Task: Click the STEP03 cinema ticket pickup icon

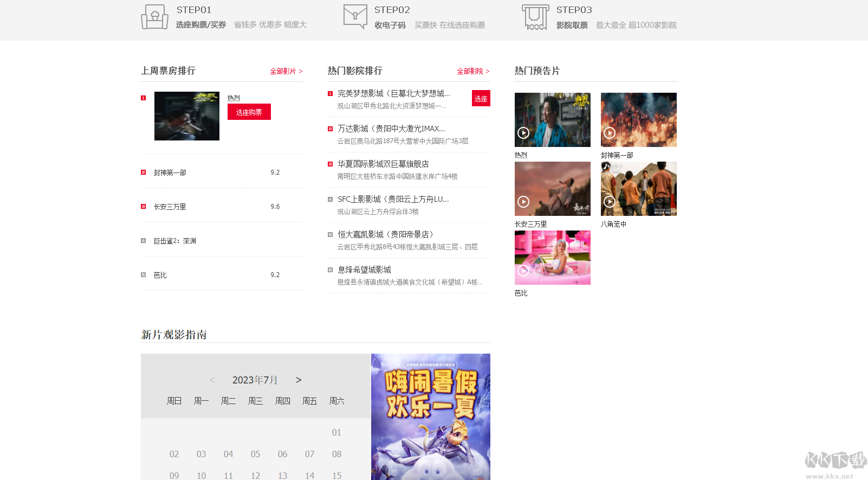Action: pyautogui.click(x=536, y=17)
